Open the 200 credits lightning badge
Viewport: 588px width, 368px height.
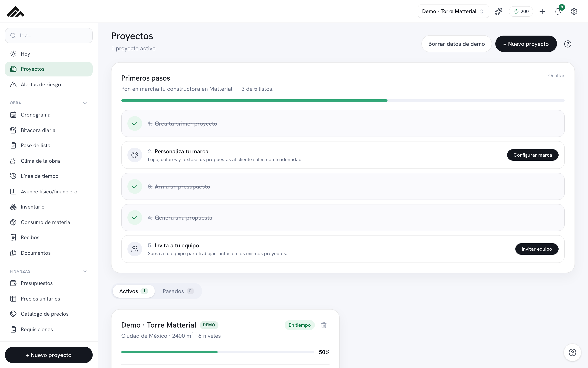(521, 11)
